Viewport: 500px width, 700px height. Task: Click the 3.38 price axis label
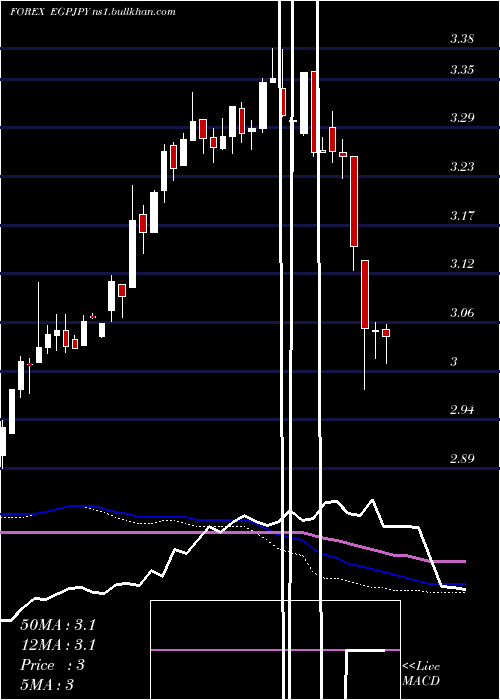(x=462, y=39)
